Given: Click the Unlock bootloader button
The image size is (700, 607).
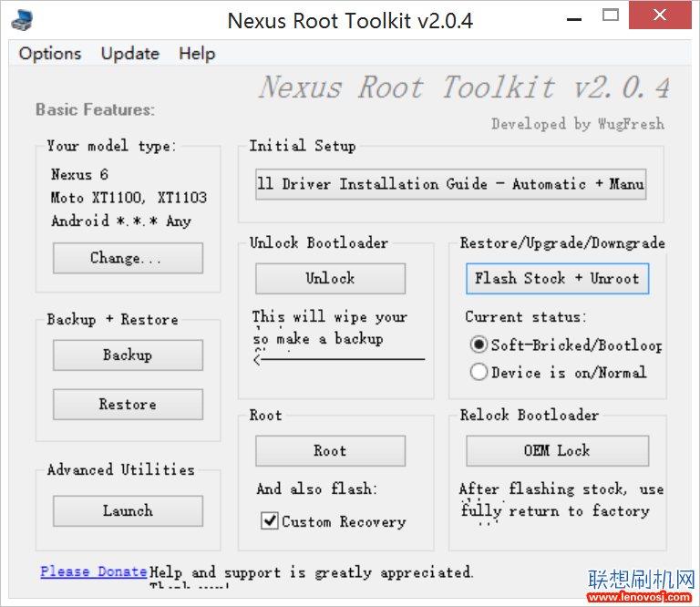Looking at the screenshot, I should (330, 279).
